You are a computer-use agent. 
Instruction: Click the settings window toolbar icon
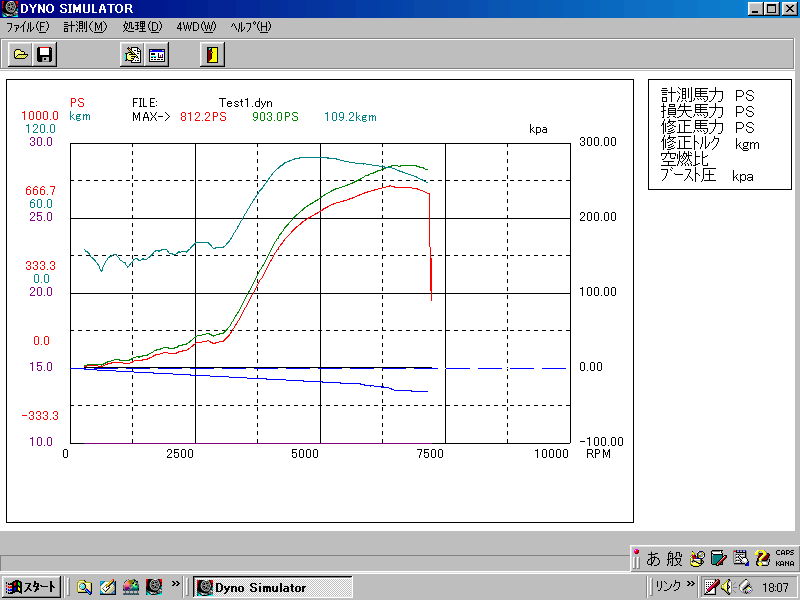pos(157,55)
